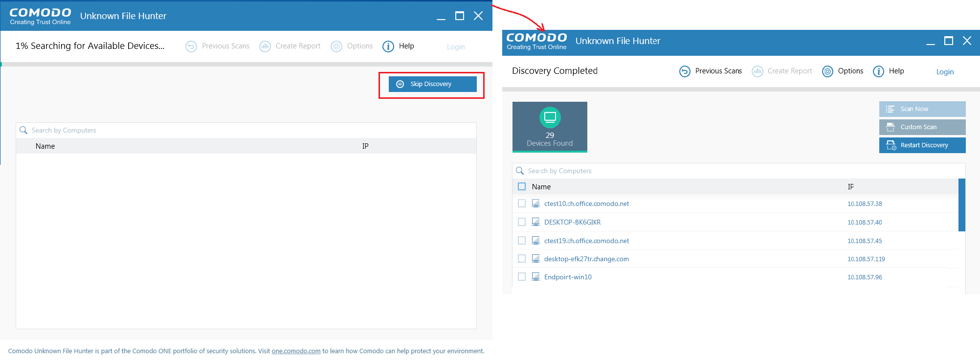Screen dimensions: 980x362
Task: Open Previous Scans in right window
Action: pos(718,71)
